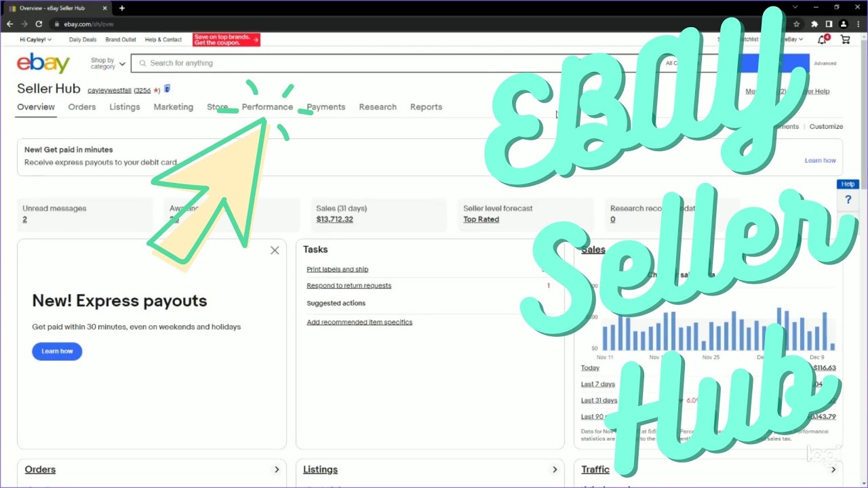Viewport: 868px width, 488px height.
Task: Open Help & Contact link
Action: [x=163, y=40]
